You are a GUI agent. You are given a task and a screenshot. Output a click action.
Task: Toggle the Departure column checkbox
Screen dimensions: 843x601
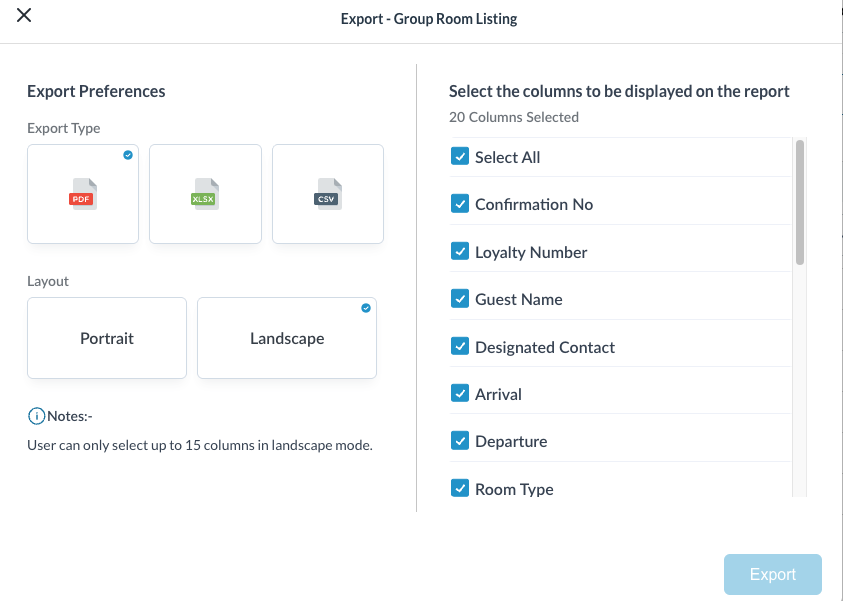tap(460, 441)
